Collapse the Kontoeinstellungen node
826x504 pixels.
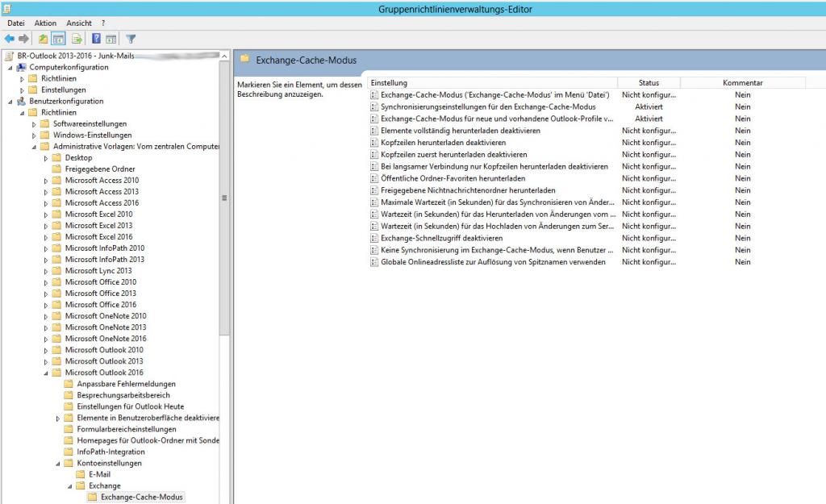[x=58, y=464]
